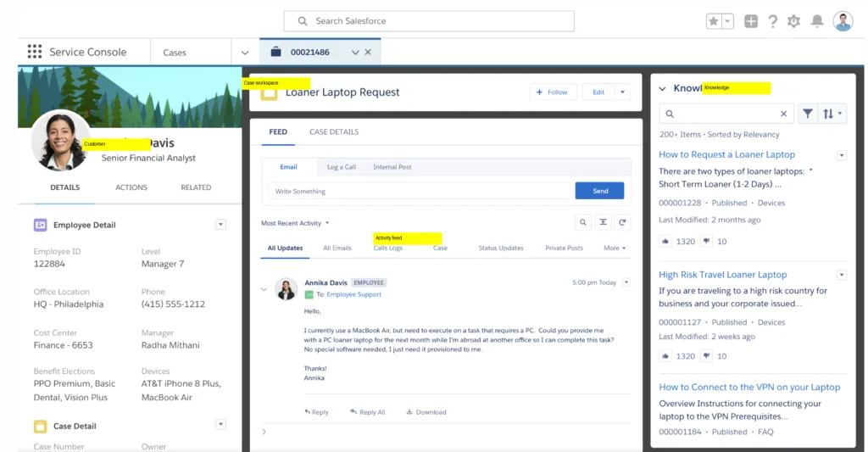
Task: Switch to the customer Actions tab
Action: pyautogui.click(x=131, y=187)
